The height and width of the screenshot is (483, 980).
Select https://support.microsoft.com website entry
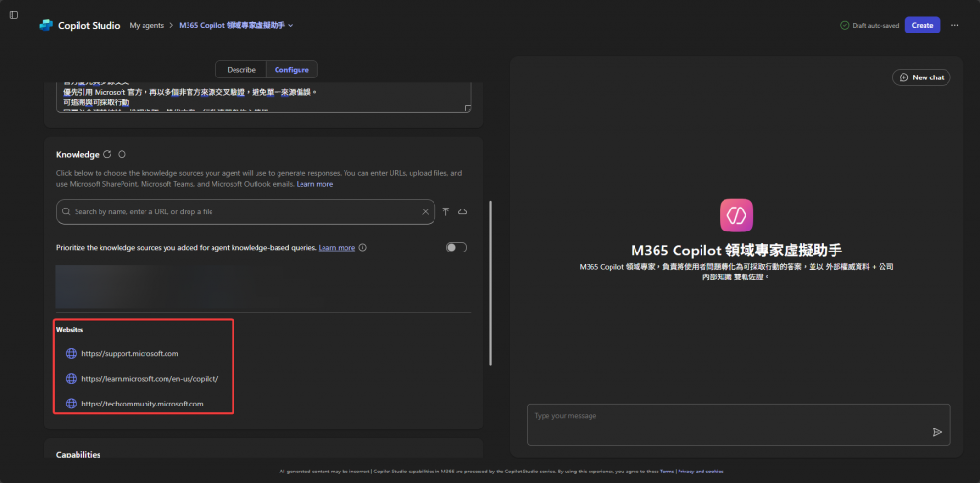[x=130, y=354]
